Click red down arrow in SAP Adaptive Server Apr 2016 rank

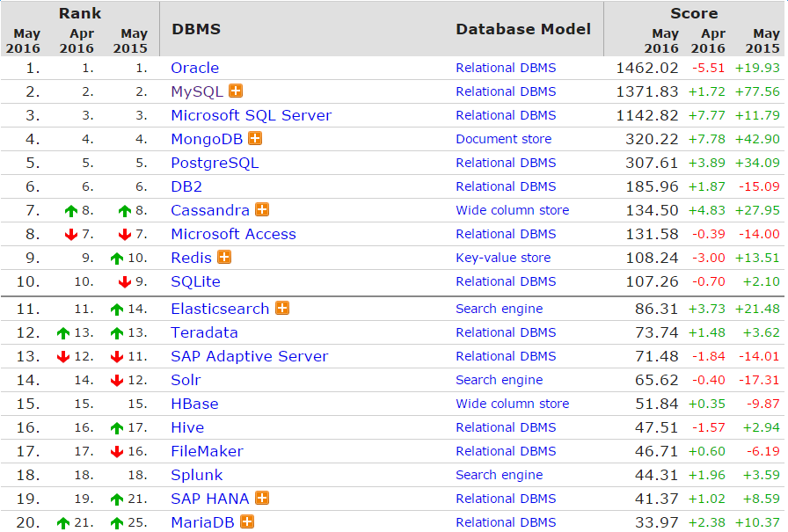[x=63, y=357]
